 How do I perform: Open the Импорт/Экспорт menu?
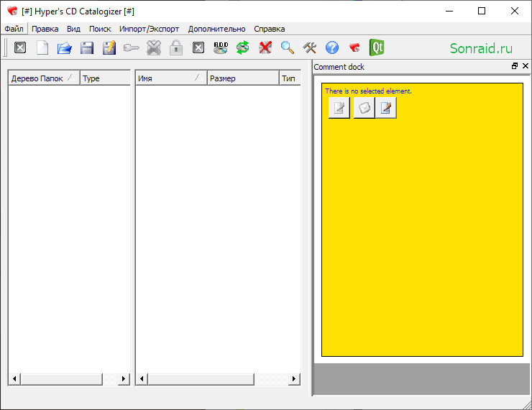[x=149, y=29]
